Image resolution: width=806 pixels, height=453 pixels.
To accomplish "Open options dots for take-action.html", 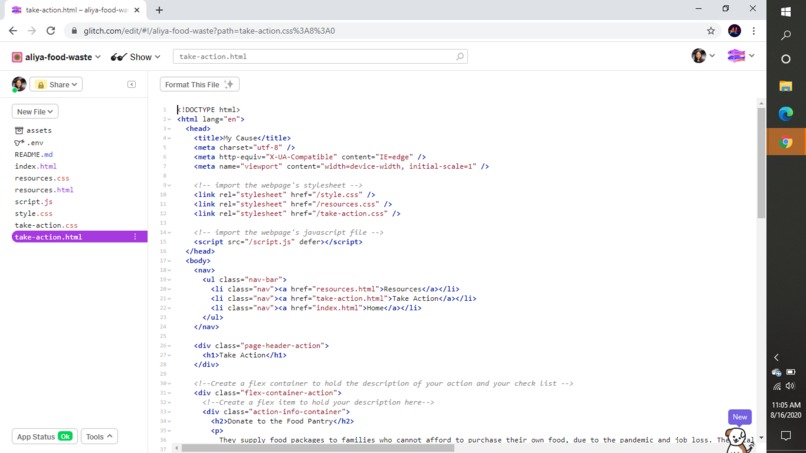I will pyautogui.click(x=135, y=237).
